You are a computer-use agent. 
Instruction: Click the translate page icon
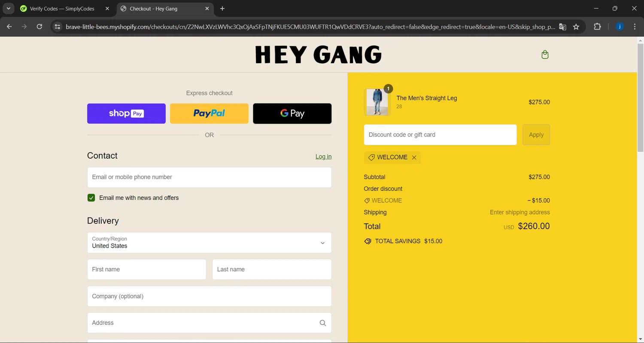562,27
